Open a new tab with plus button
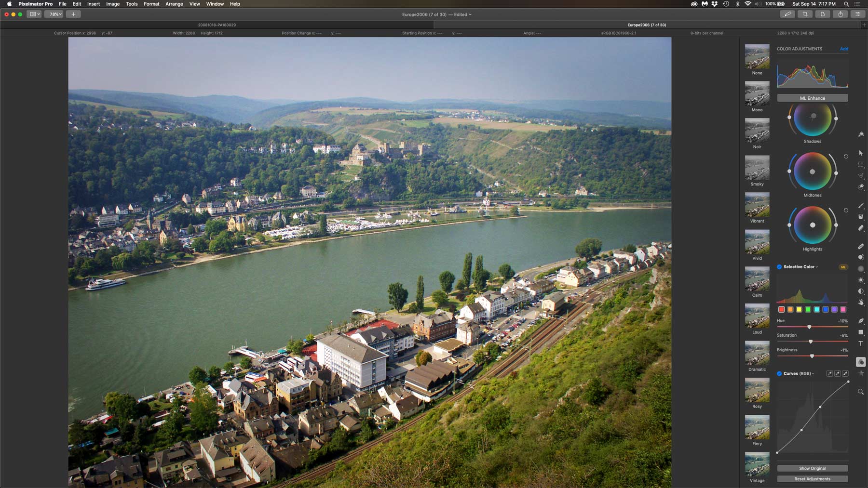Screen dimensions: 868x488 click(864, 25)
